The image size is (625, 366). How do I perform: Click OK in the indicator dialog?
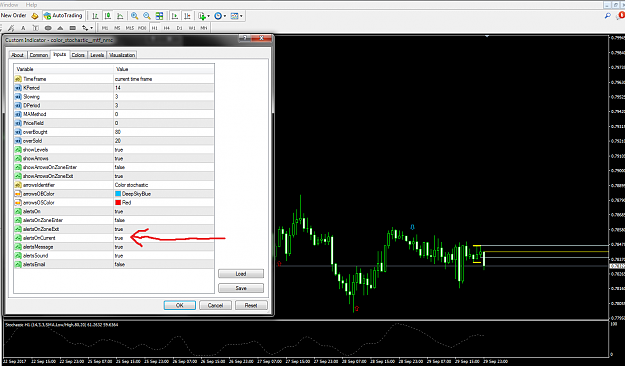click(x=180, y=305)
